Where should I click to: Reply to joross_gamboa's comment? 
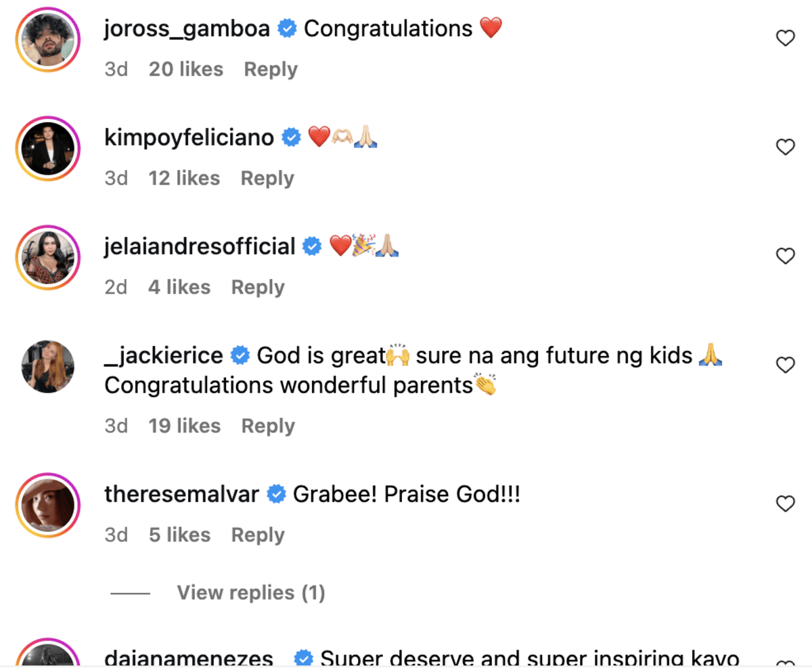click(271, 69)
